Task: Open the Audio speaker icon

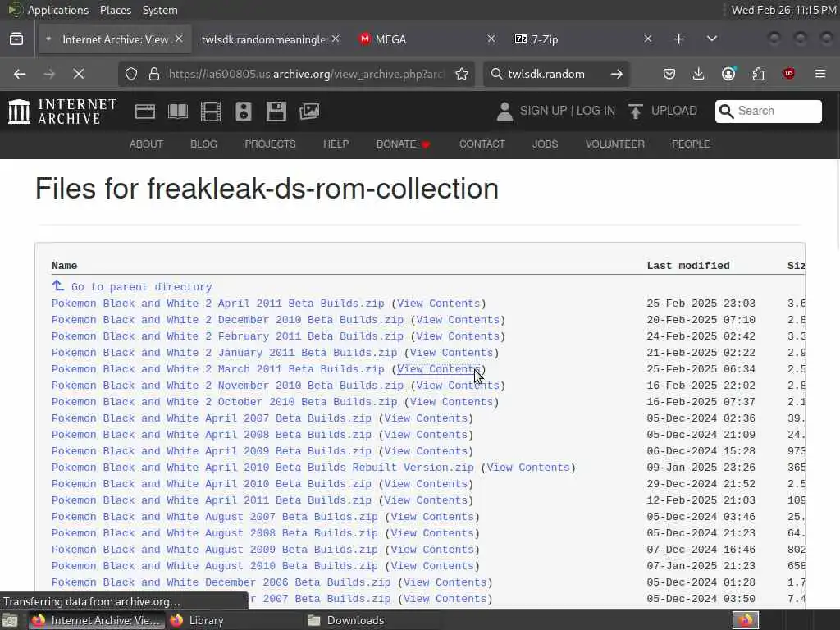Action: pos(243,112)
